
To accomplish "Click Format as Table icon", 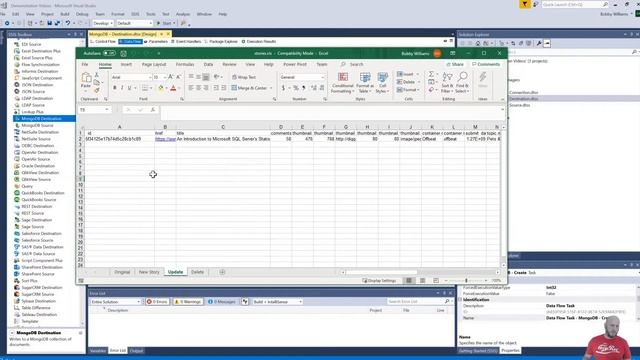I will click(365, 77).
